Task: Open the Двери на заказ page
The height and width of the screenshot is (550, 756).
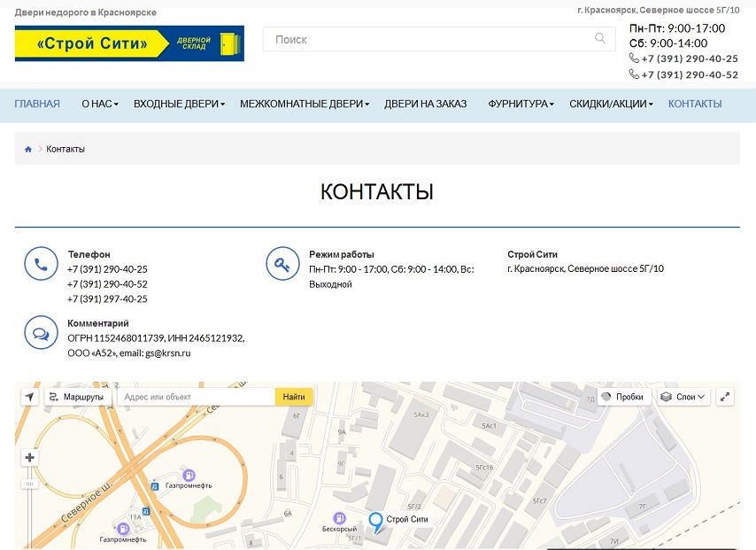Action: [x=425, y=105]
